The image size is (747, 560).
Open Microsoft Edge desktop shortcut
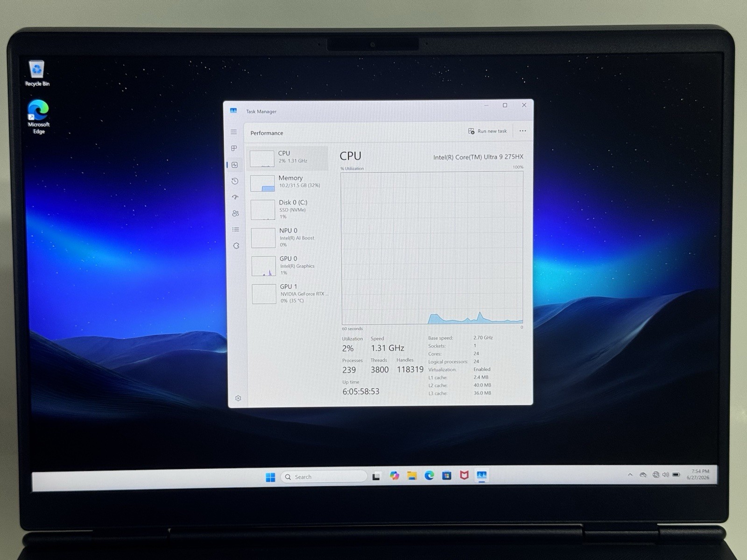coord(39,117)
